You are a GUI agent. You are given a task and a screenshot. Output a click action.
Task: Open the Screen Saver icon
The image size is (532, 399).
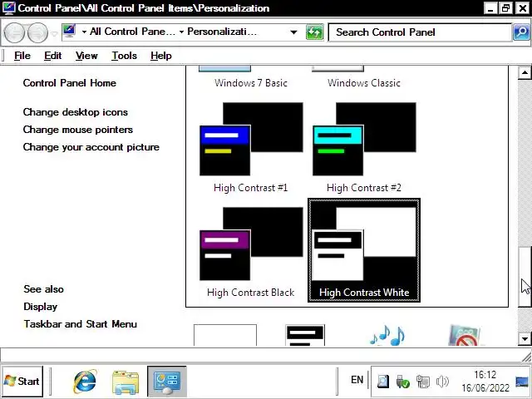pos(464,335)
